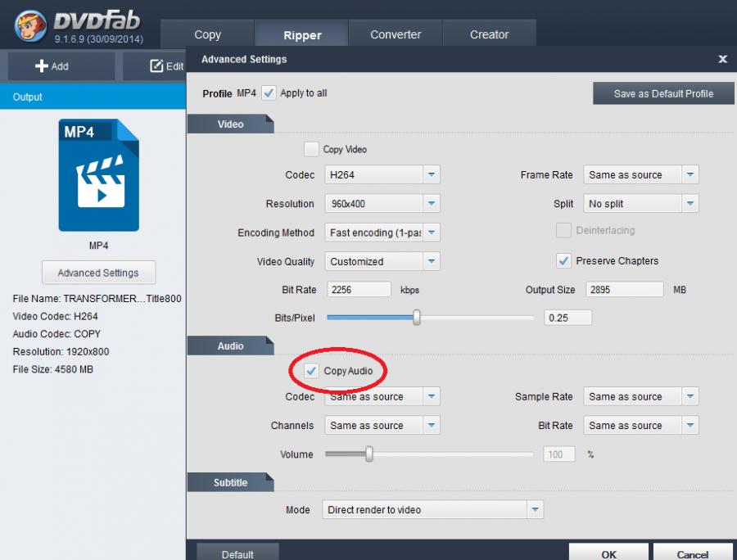Open the Frame Rate dropdown
The width and height of the screenshot is (737, 560).
point(641,174)
